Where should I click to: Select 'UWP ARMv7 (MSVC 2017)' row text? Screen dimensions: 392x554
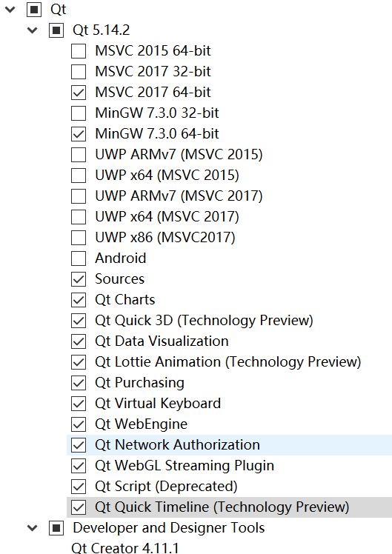click(179, 196)
